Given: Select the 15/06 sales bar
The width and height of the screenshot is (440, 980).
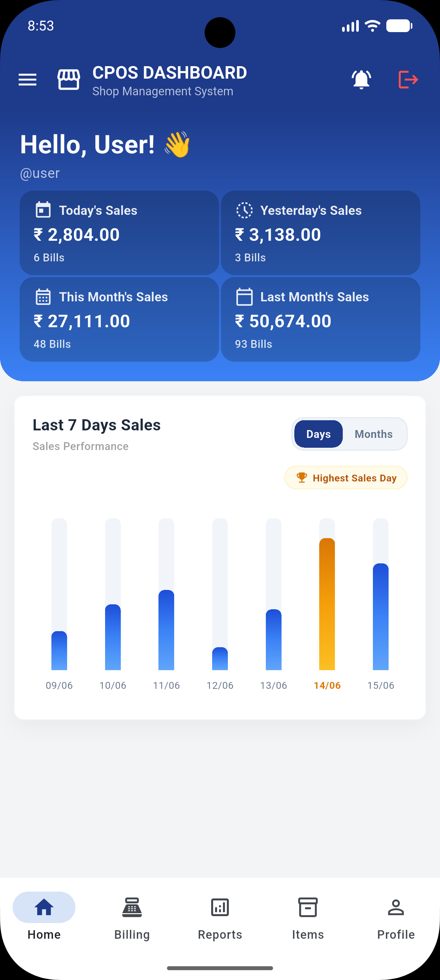Looking at the screenshot, I should click(x=381, y=617).
